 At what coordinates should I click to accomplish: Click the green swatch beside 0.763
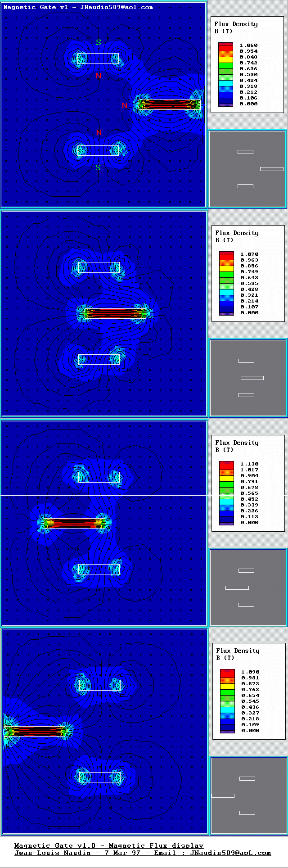pos(228,692)
